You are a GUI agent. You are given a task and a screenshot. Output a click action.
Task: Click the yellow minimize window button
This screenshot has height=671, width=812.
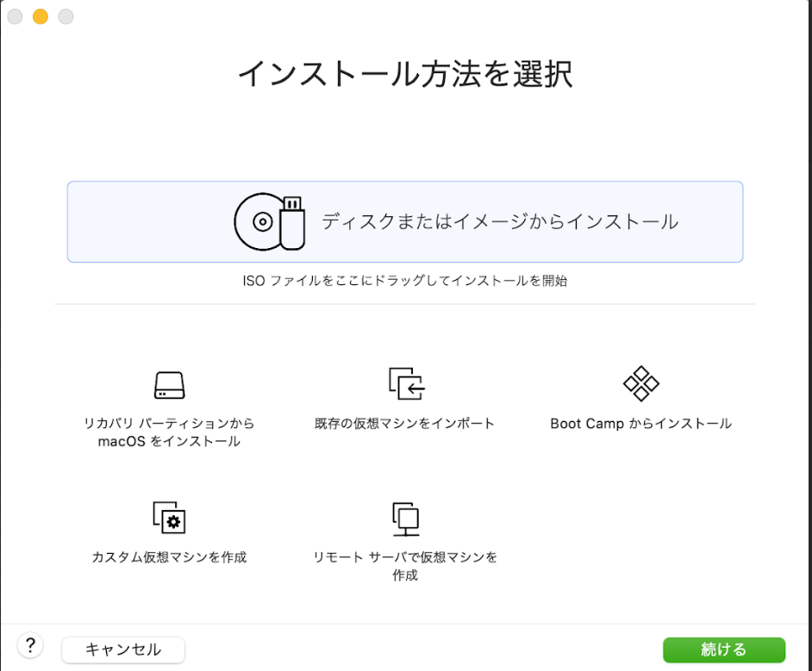tap(41, 16)
